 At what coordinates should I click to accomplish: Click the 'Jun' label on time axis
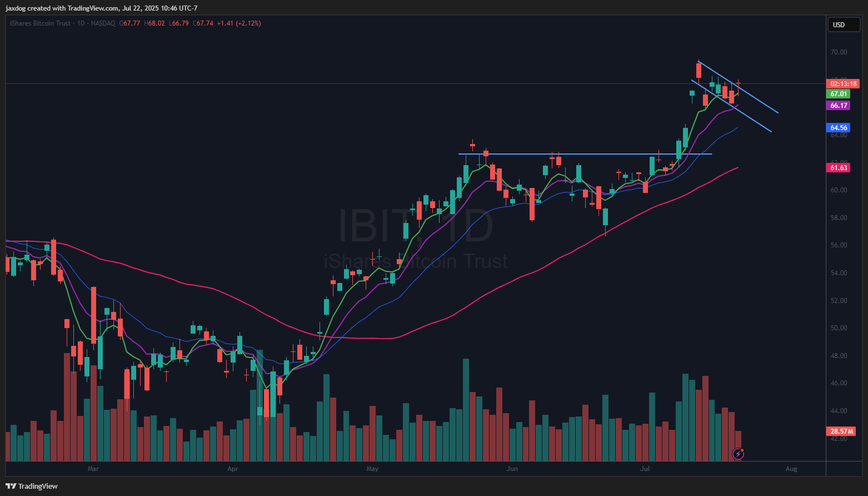pyautogui.click(x=512, y=469)
